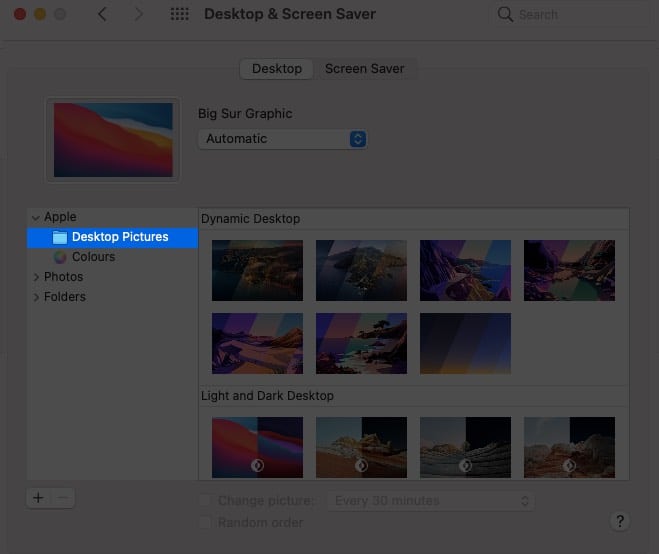Screen dimensions: 659x554
Task: Switch to the Desktop tab
Action: 277,69
